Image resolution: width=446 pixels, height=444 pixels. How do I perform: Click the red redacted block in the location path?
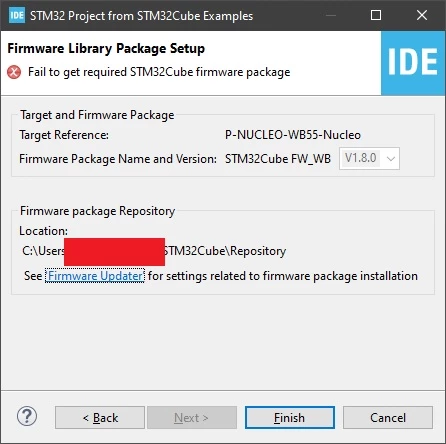[x=114, y=252]
